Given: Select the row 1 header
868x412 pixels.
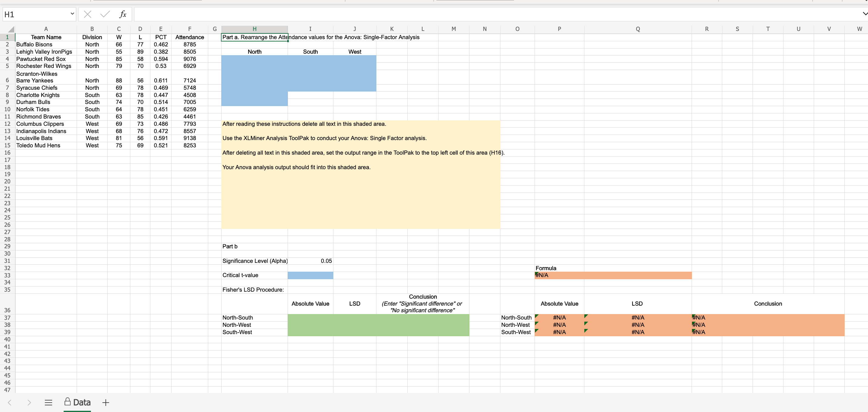Looking at the screenshot, I should [x=7, y=37].
